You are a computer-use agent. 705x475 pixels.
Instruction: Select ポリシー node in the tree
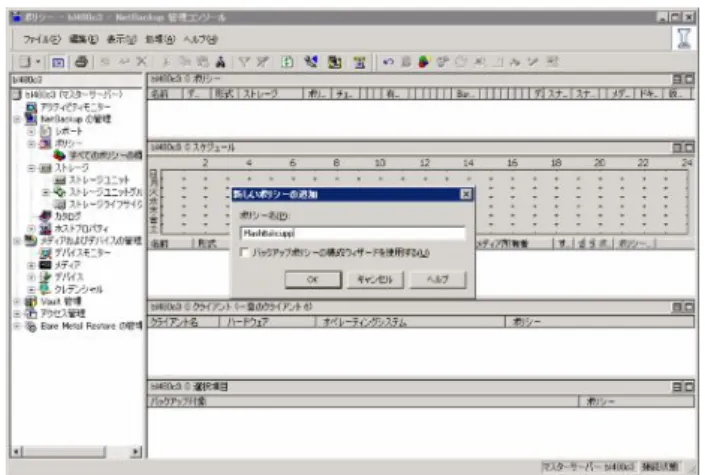click(x=69, y=143)
